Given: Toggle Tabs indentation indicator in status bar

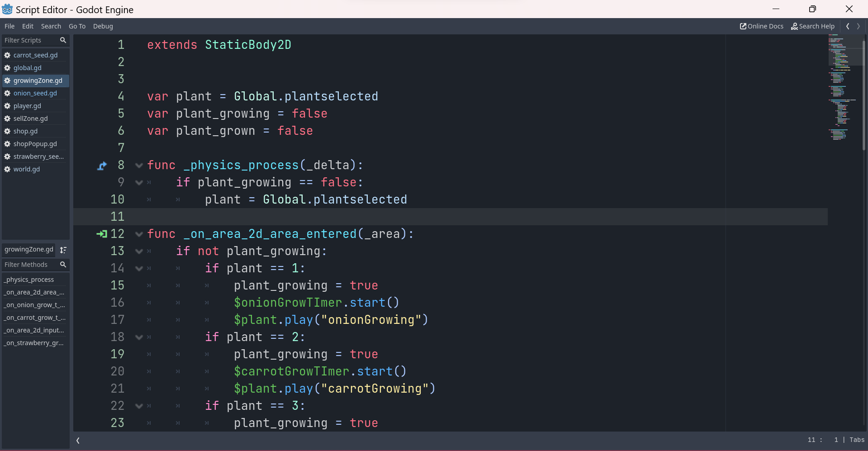Looking at the screenshot, I should coord(857,440).
